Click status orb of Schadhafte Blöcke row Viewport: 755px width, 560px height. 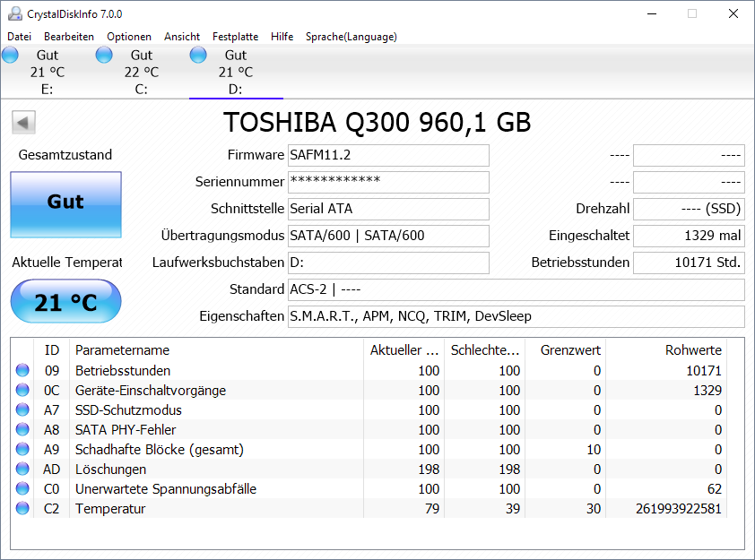point(22,449)
